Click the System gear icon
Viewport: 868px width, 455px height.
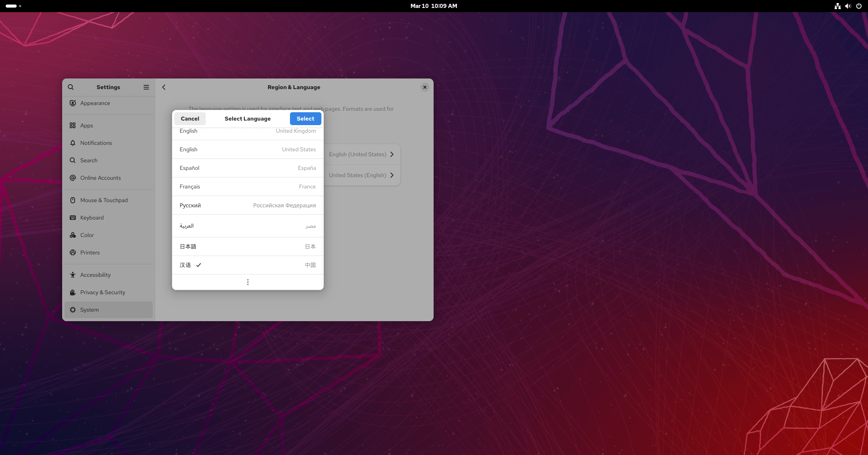click(73, 309)
